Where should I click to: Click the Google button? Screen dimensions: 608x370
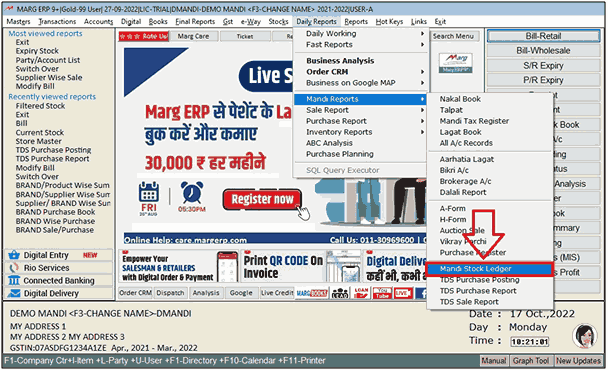point(241,293)
